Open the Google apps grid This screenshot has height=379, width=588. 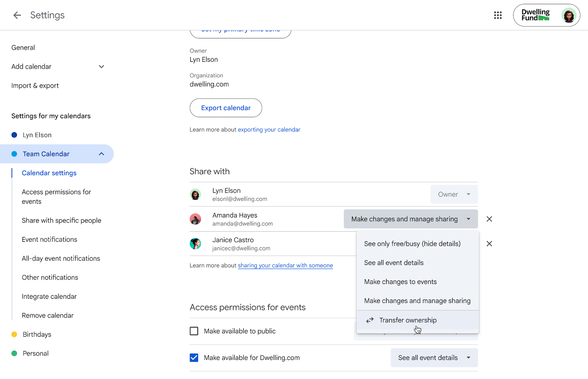498,15
